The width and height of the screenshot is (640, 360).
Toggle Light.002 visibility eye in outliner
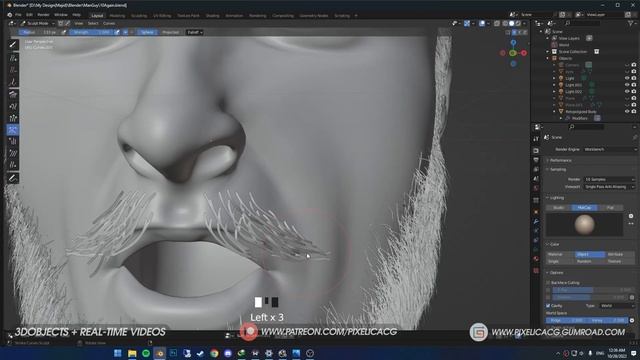(627, 91)
